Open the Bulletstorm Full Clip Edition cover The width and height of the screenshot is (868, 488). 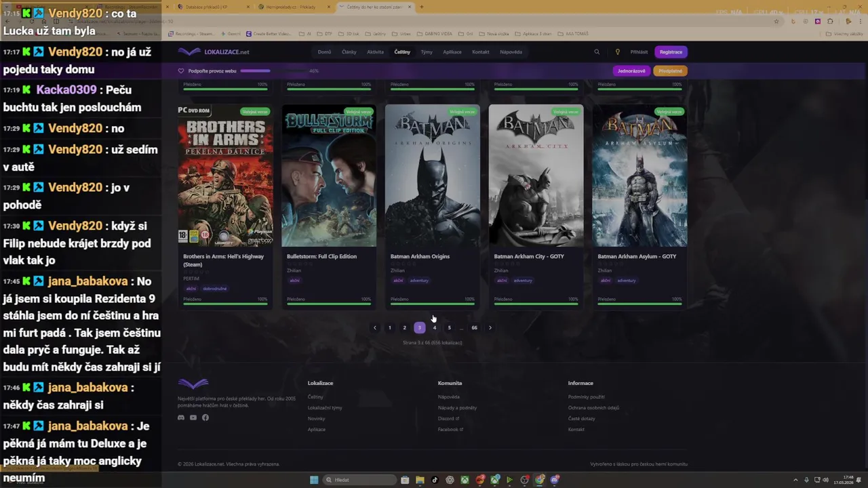[x=329, y=176]
